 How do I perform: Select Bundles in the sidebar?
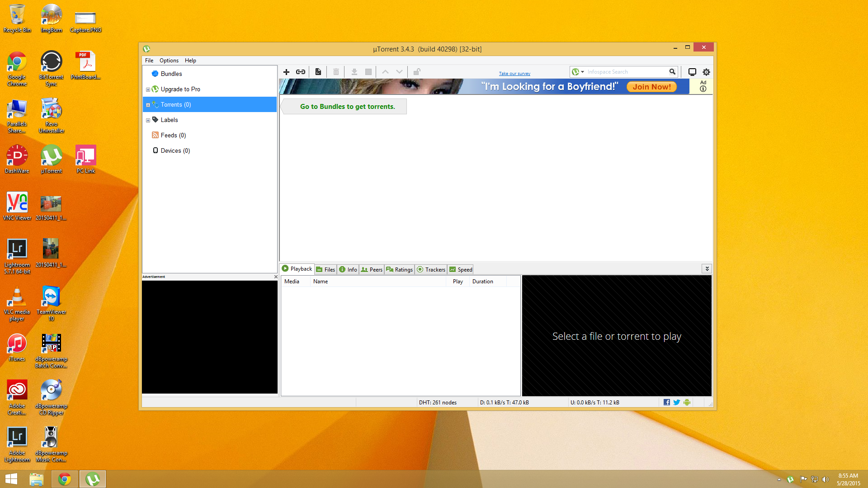pos(210,74)
